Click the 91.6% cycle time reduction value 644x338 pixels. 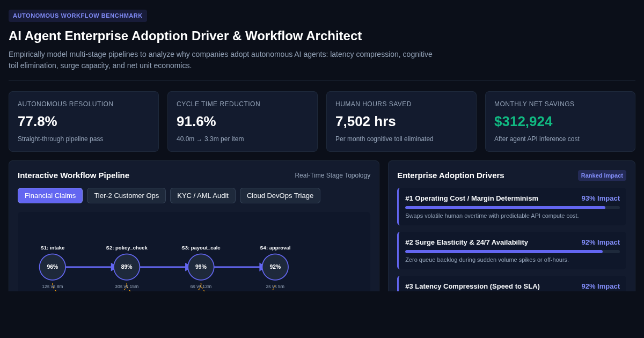coord(196,121)
